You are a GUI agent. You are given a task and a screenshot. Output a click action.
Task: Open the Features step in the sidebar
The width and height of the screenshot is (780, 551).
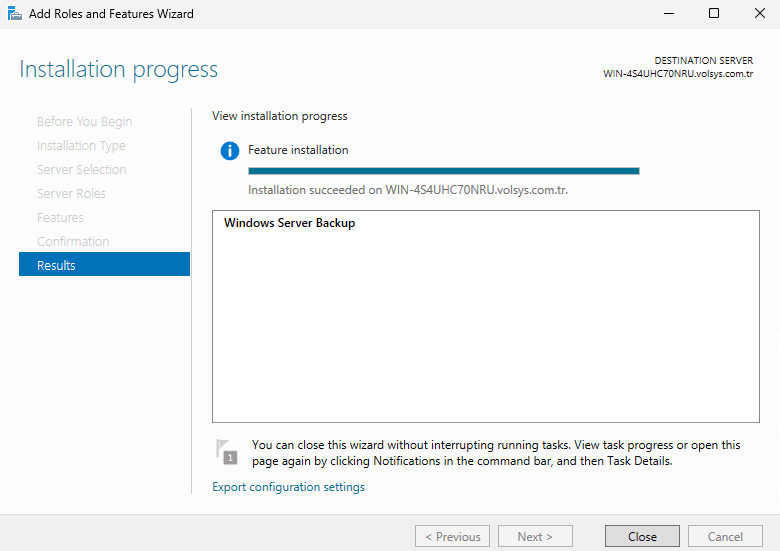pyautogui.click(x=60, y=218)
